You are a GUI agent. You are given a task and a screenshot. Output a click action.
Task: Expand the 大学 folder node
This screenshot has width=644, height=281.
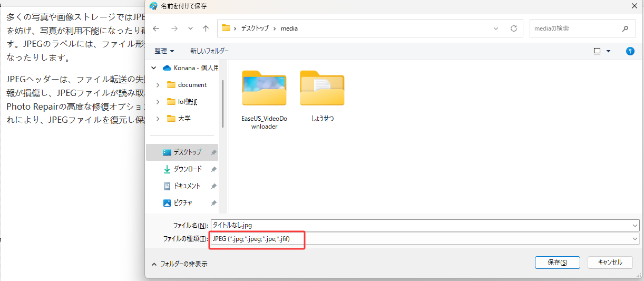[x=158, y=118]
